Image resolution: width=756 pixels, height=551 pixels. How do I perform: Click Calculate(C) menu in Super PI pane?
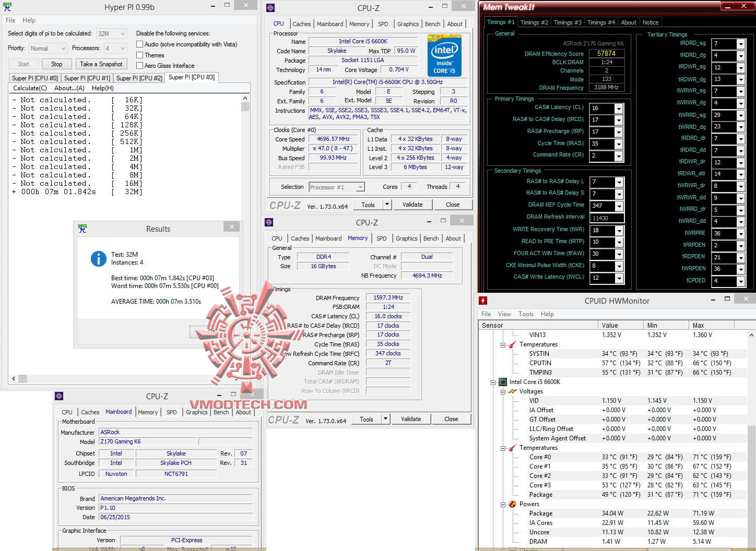tap(30, 88)
